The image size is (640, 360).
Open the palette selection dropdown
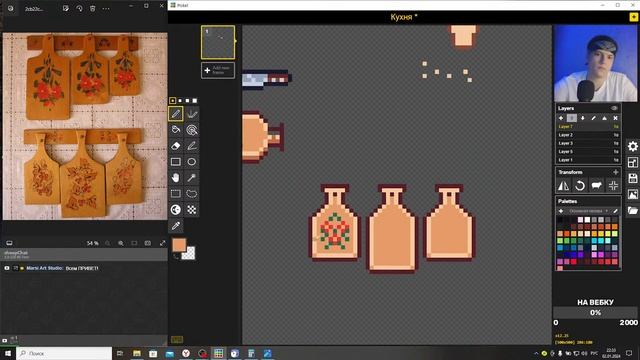(588, 211)
